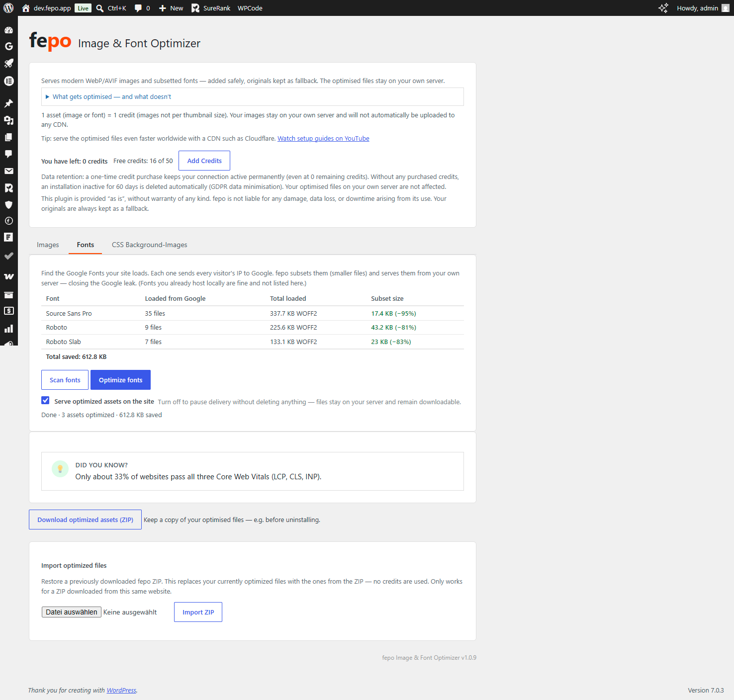Open Posts via the pushpin icon
The width and height of the screenshot is (734, 700).
(8, 103)
